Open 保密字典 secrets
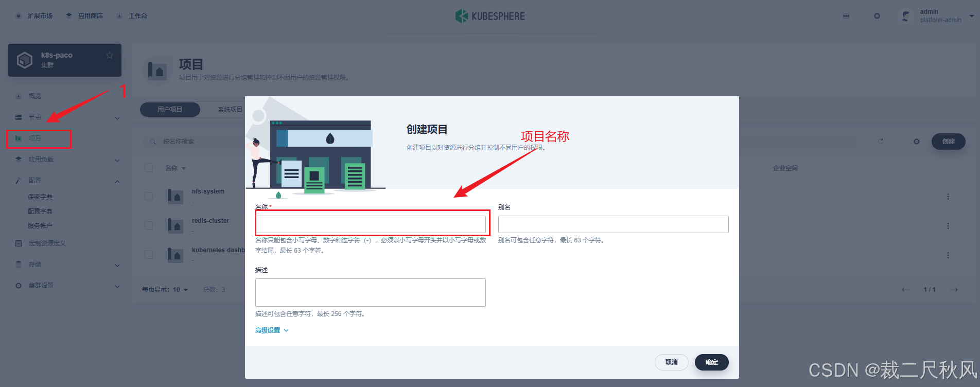 (x=40, y=197)
